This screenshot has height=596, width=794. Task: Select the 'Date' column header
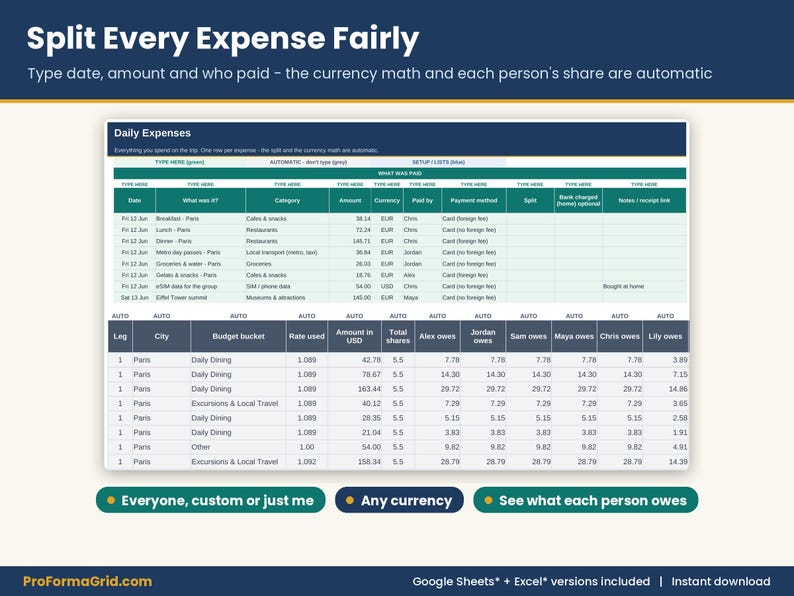coord(134,201)
